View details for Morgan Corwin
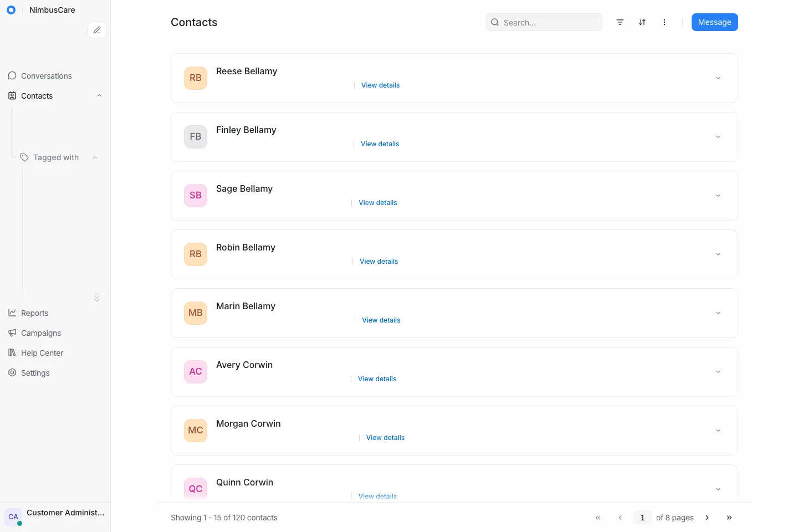Screen dimensions: 798x532 coord(386,438)
